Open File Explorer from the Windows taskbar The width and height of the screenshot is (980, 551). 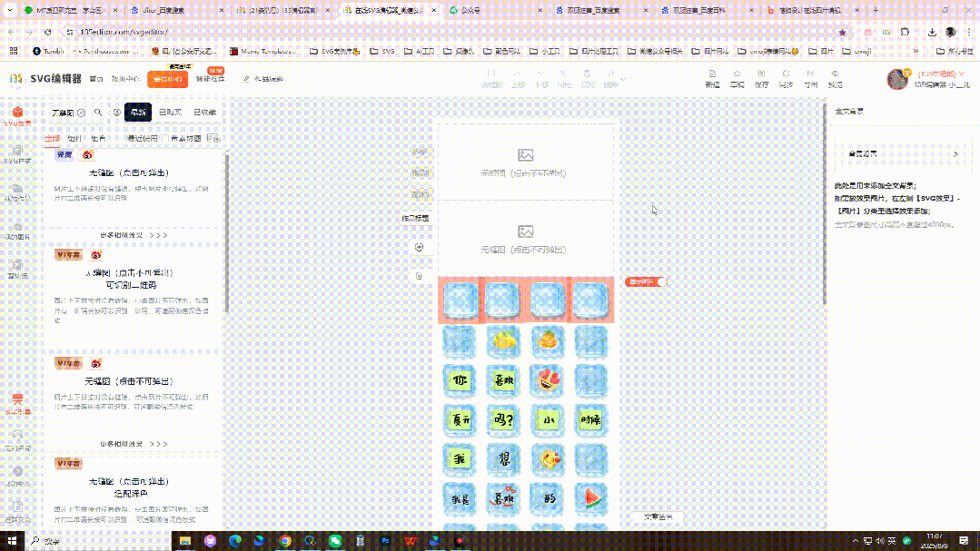185,541
